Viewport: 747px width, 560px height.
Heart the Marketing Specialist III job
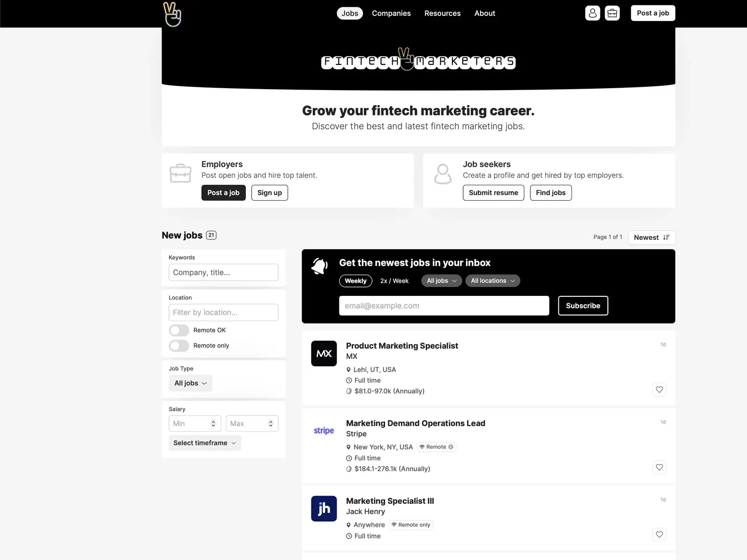coord(659,534)
